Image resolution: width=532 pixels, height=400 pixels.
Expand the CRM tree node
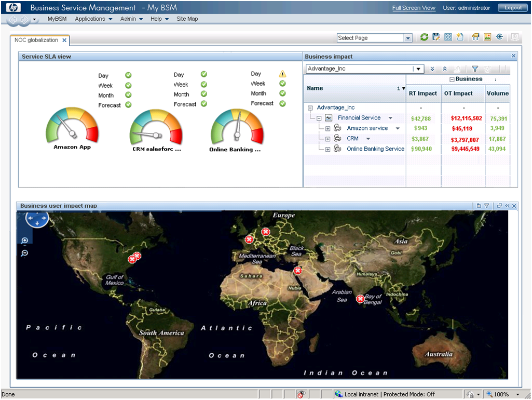(x=328, y=139)
